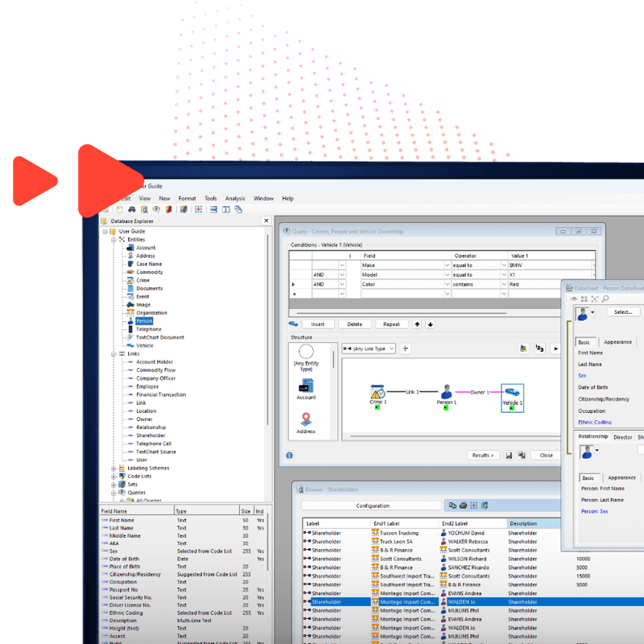Expand the Labeling Schemes tree node

pyautogui.click(x=113, y=468)
